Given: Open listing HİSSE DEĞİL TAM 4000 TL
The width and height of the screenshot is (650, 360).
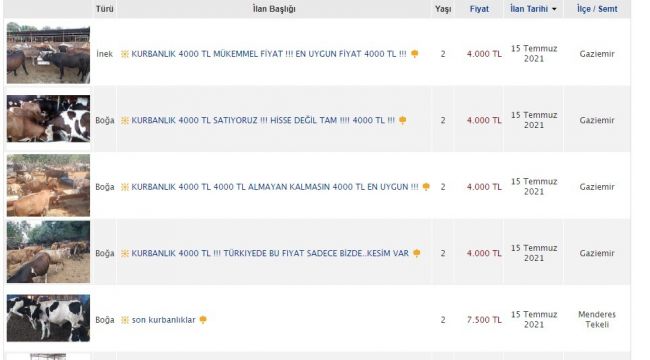Looking at the screenshot, I should (263, 121).
